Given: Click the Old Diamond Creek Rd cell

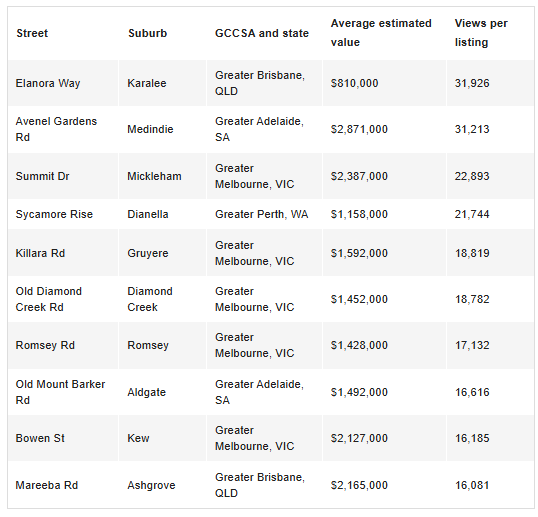Looking at the screenshot, I should [x=49, y=299].
